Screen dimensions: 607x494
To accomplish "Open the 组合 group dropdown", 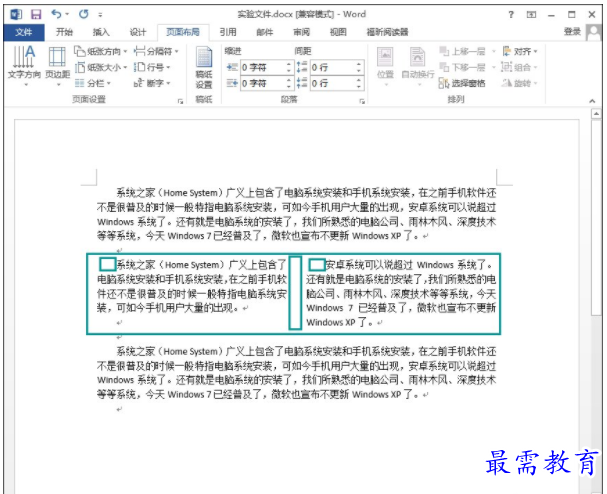I will click(520, 67).
